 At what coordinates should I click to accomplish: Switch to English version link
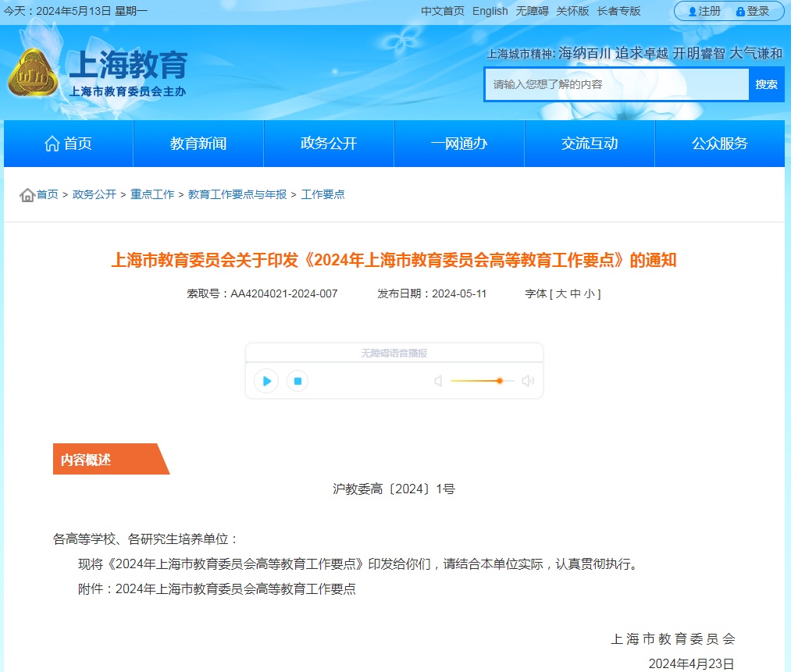pos(490,11)
